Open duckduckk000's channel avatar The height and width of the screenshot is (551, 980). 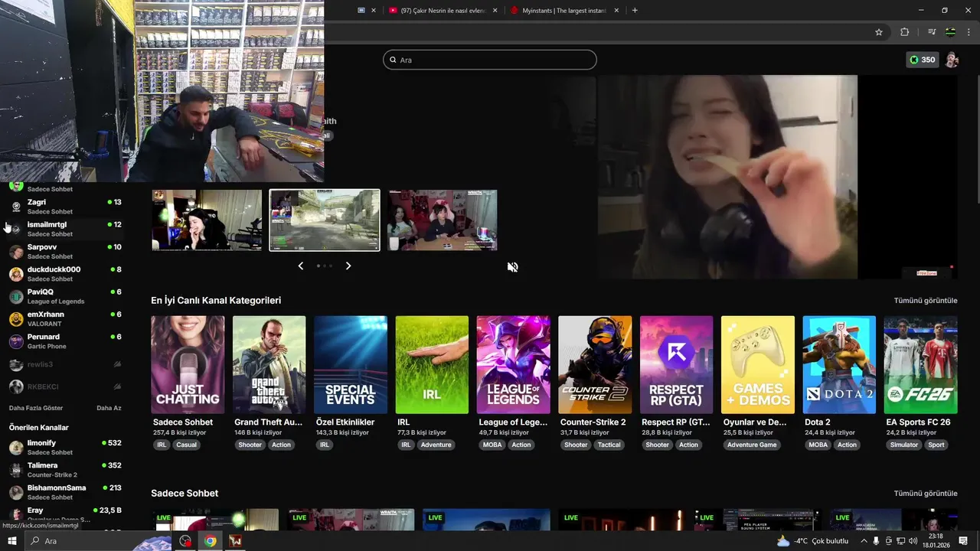16,274
